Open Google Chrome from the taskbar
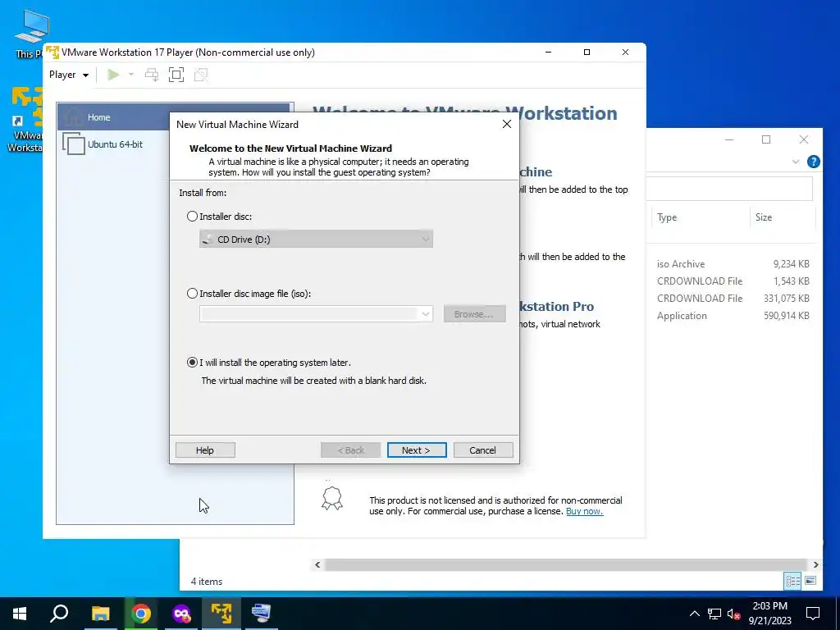 tap(141, 614)
